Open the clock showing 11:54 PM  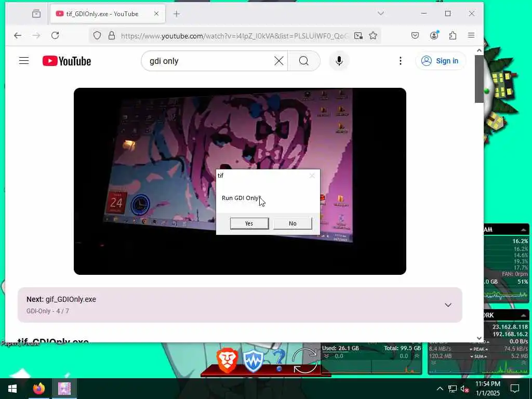[x=487, y=389]
